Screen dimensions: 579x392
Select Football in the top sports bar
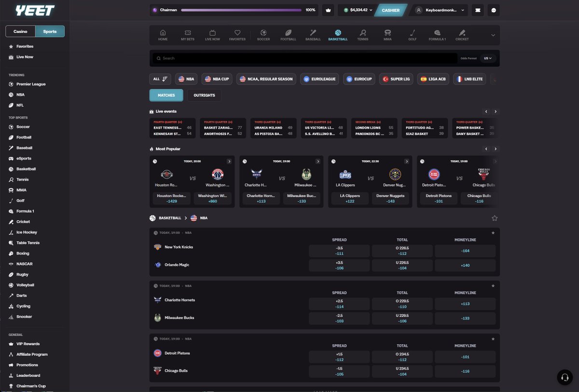point(289,35)
